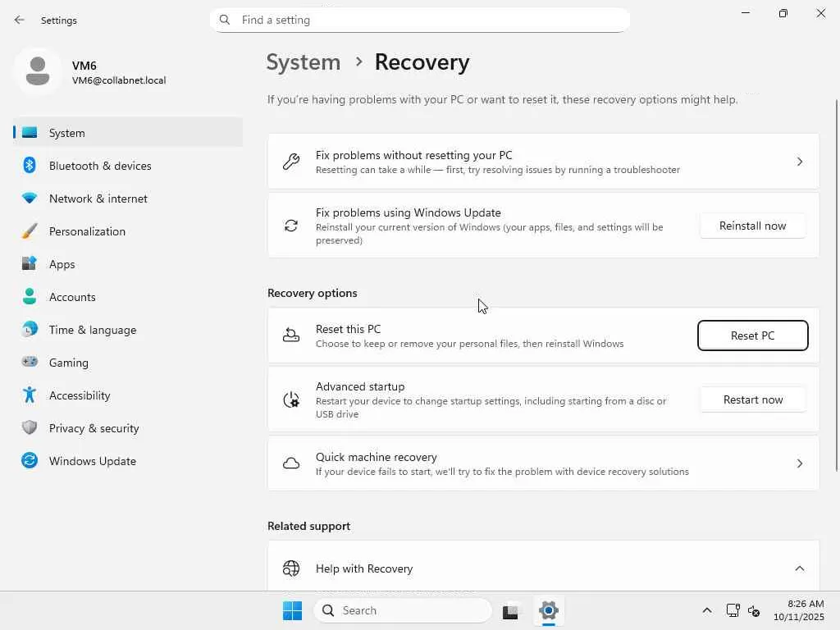Click the cloud icon for Quick machine recovery
The height and width of the screenshot is (630, 840).
[291, 463]
